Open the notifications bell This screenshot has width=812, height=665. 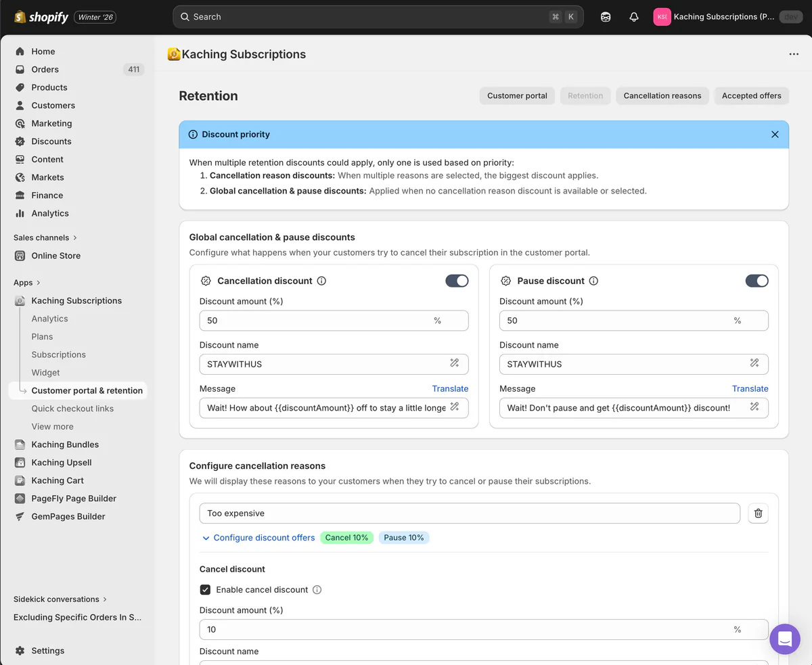pyautogui.click(x=634, y=17)
